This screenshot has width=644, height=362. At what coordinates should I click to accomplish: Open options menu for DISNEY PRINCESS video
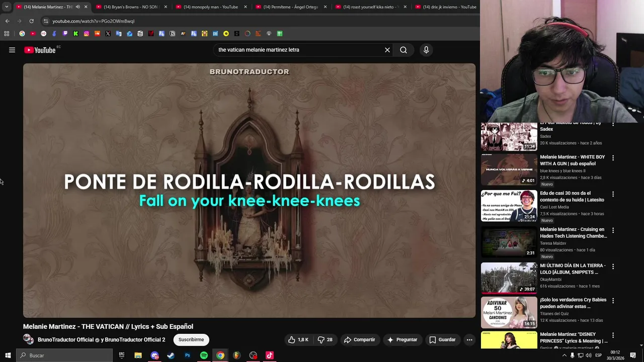click(x=613, y=335)
